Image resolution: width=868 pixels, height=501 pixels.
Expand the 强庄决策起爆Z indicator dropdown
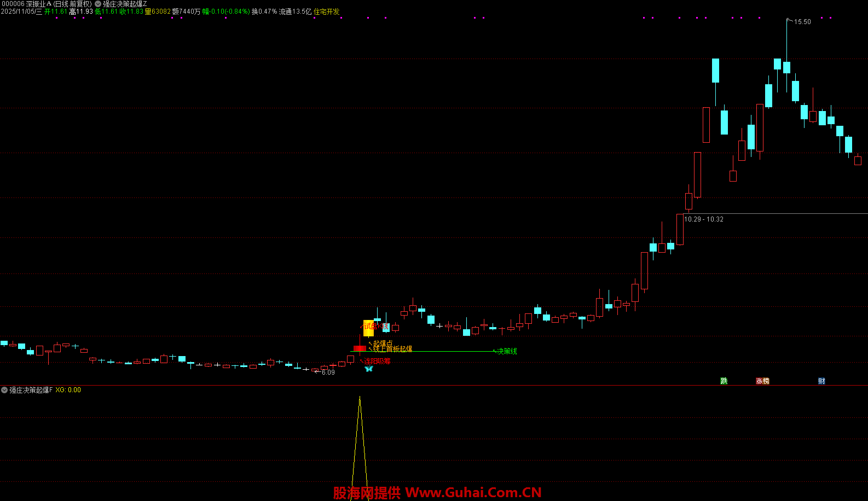click(x=98, y=4)
